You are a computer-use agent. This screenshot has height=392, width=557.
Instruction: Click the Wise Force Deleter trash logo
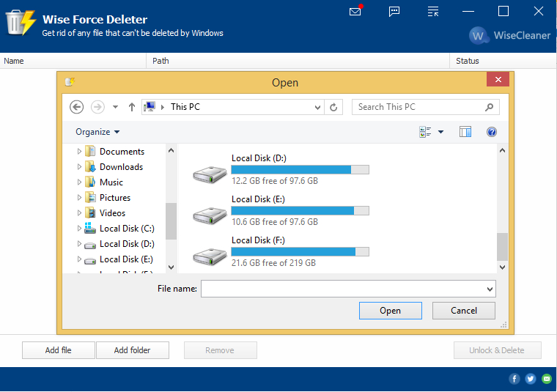[x=21, y=23]
